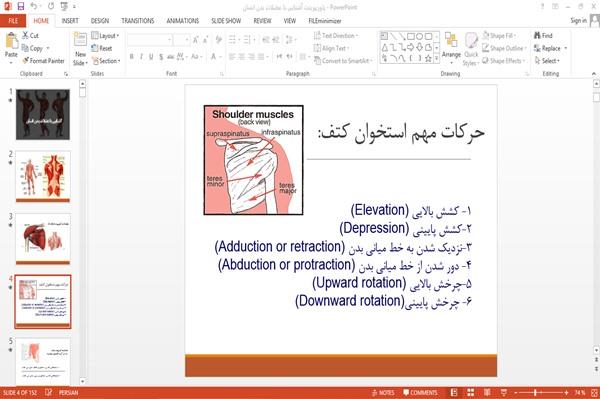Select slide 2 thumbnail
Screen dimensions: 600x399
[43, 176]
